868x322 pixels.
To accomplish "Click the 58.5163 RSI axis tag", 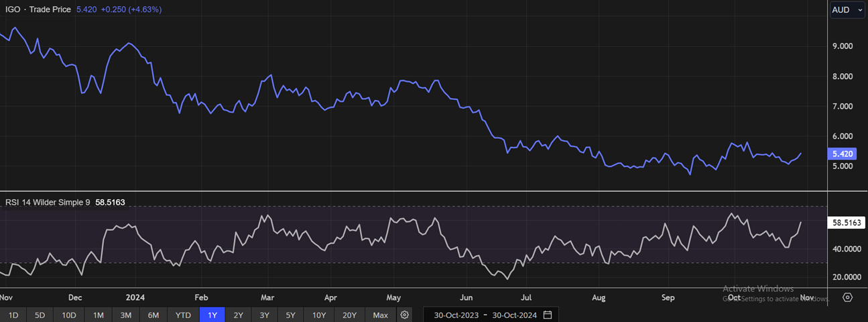I will coord(847,223).
